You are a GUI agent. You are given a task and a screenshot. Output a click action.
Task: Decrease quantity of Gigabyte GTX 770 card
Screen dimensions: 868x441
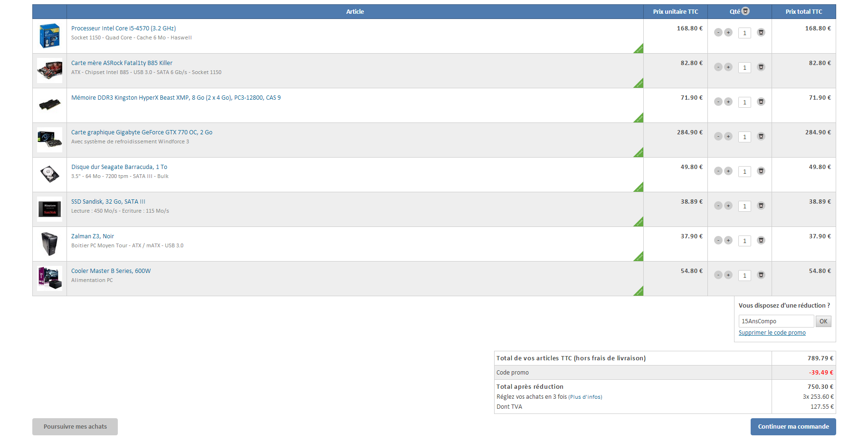[718, 136]
